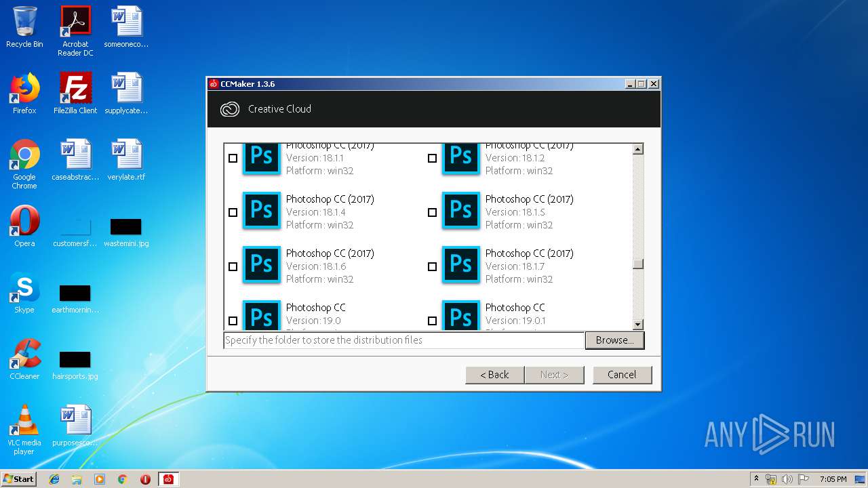Check the Photoshop CC 19.0.1 box

pos(433,321)
